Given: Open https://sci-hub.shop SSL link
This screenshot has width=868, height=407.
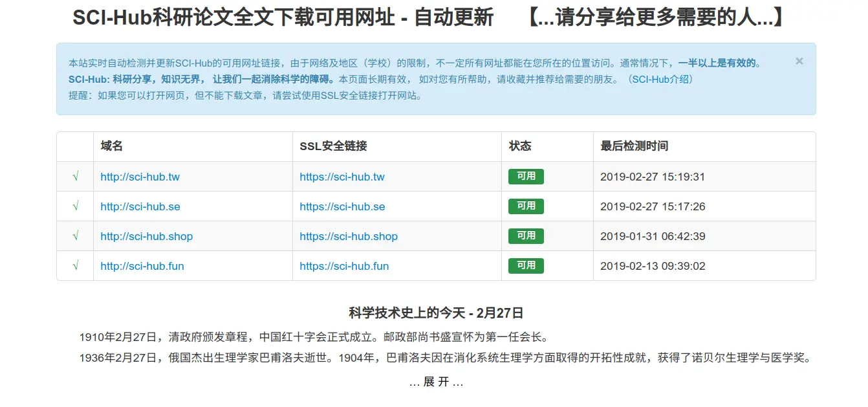Looking at the screenshot, I should pyautogui.click(x=349, y=236).
